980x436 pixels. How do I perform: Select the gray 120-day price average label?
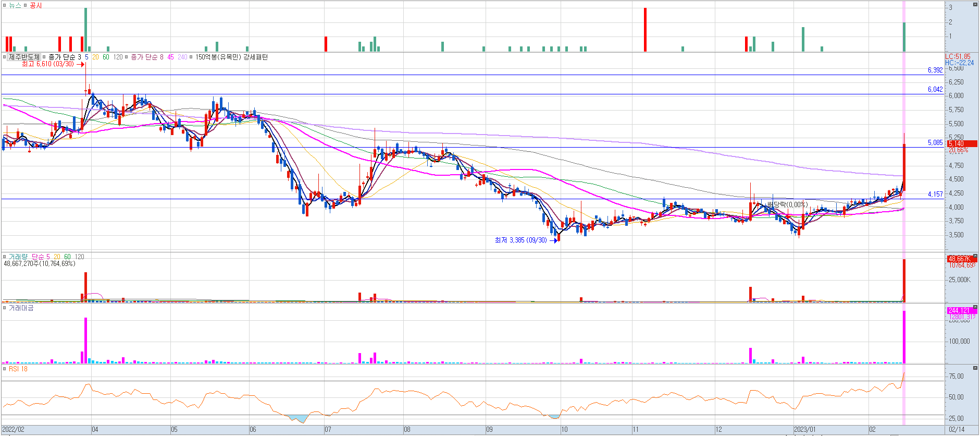pyautogui.click(x=118, y=57)
